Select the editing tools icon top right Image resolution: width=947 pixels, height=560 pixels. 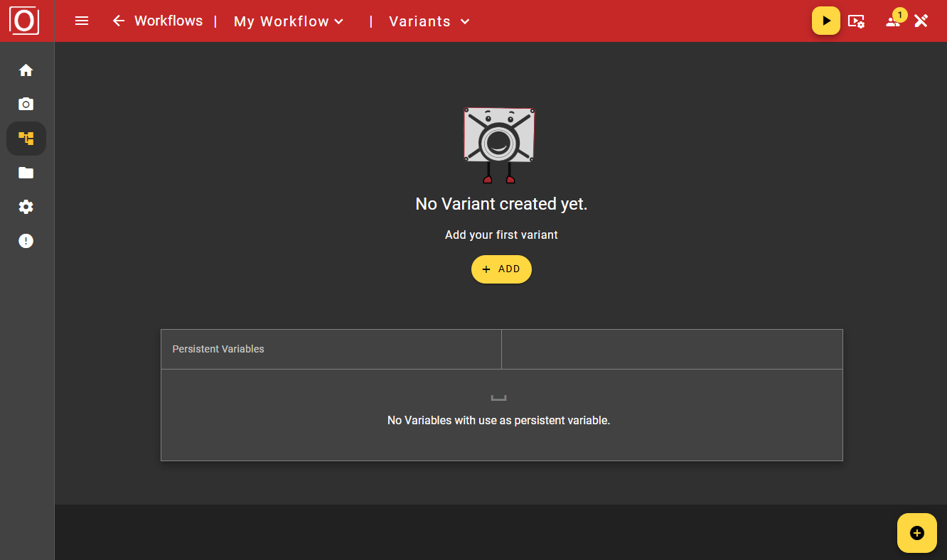point(921,21)
